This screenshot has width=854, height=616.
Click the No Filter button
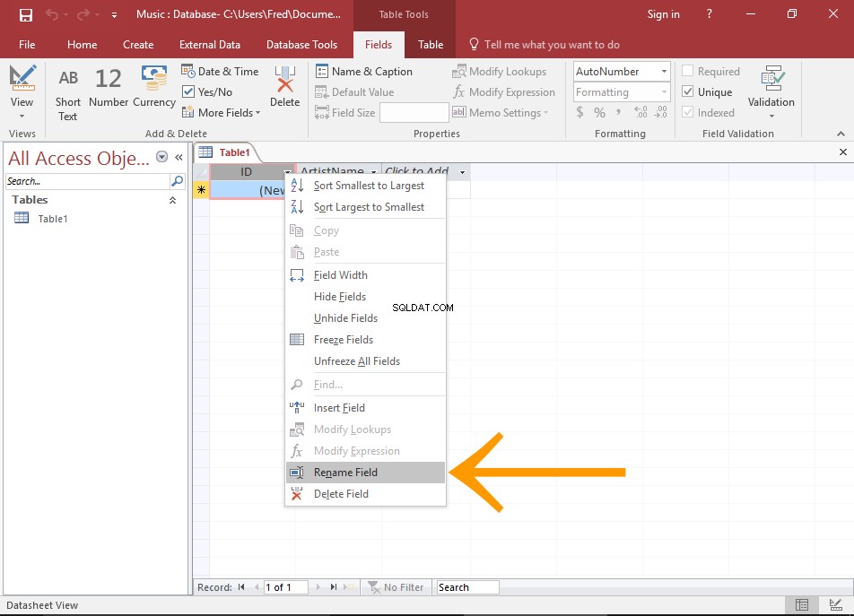coord(396,587)
